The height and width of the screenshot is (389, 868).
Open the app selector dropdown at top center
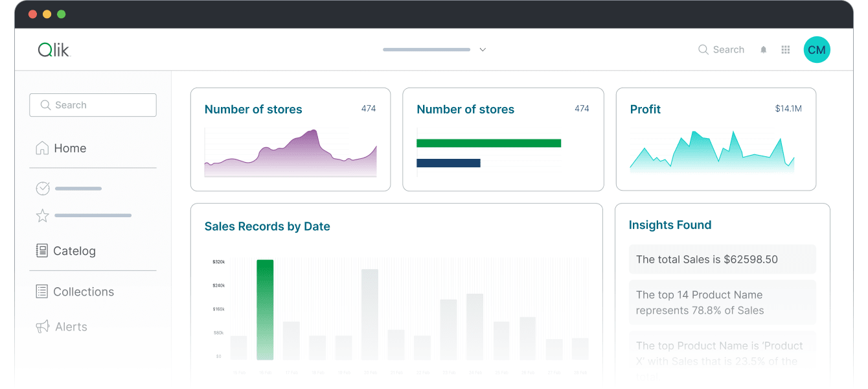[482, 49]
